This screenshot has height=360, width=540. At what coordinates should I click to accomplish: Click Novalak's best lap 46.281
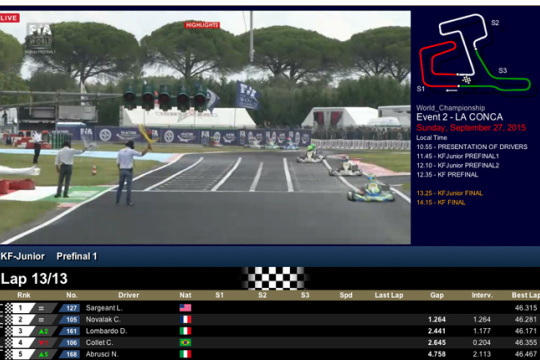coord(526,320)
